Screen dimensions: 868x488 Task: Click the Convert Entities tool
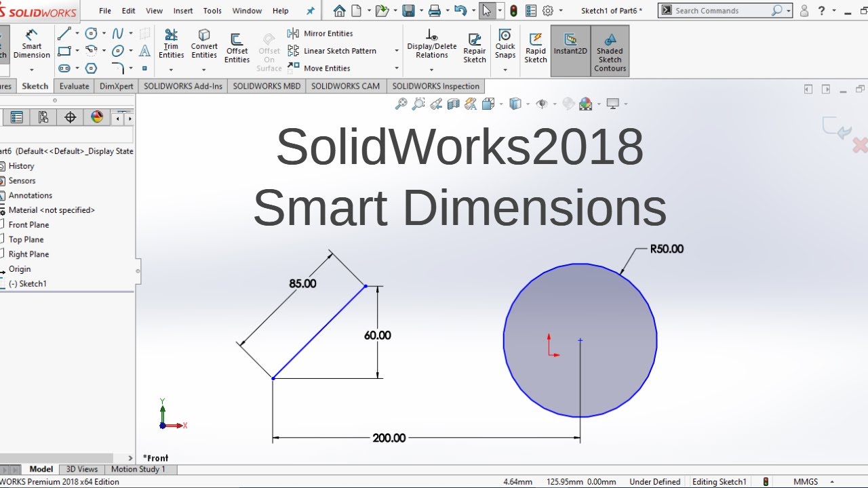204,44
